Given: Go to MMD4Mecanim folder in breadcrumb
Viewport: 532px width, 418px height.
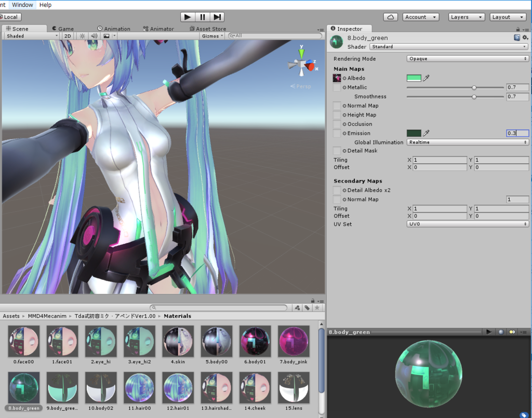Looking at the screenshot, I should pyautogui.click(x=47, y=316).
